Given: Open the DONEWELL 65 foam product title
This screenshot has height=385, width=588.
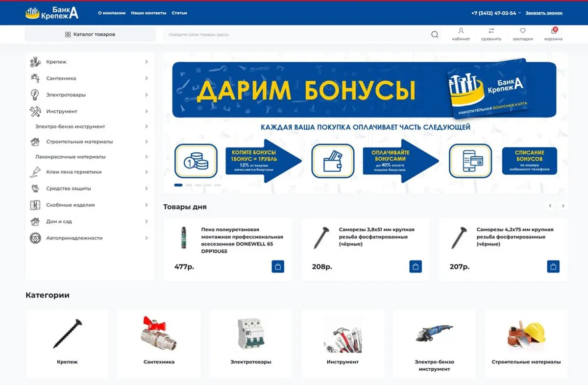Looking at the screenshot, I should pos(242,241).
